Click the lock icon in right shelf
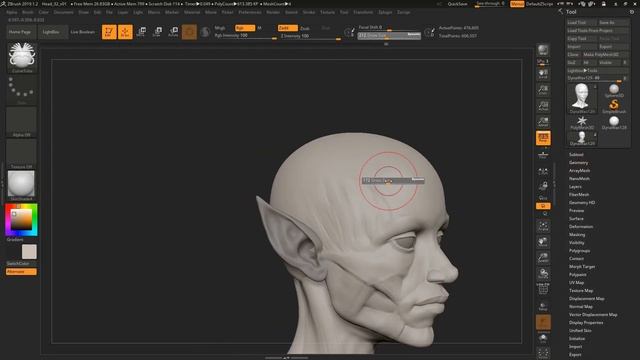 (x=543, y=186)
